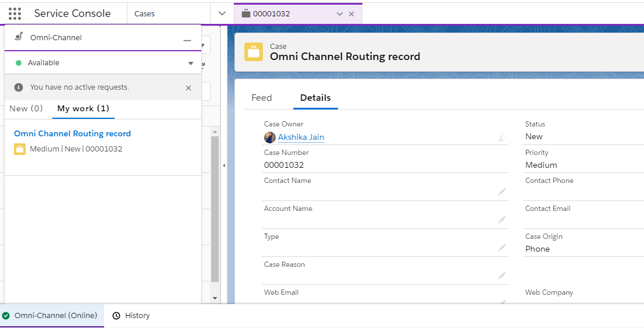Click the edit pencil for Account Name

point(501,220)
